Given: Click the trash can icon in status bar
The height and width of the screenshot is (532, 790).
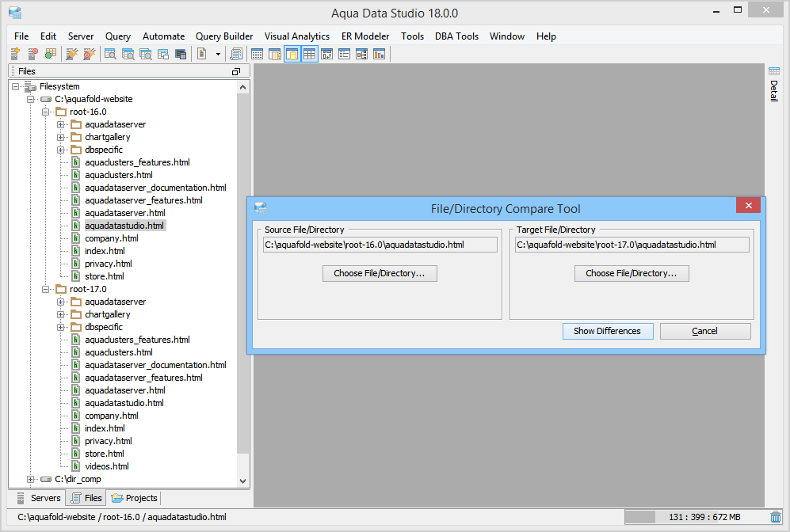Looking at the screenshot, I should click(777, 516).
